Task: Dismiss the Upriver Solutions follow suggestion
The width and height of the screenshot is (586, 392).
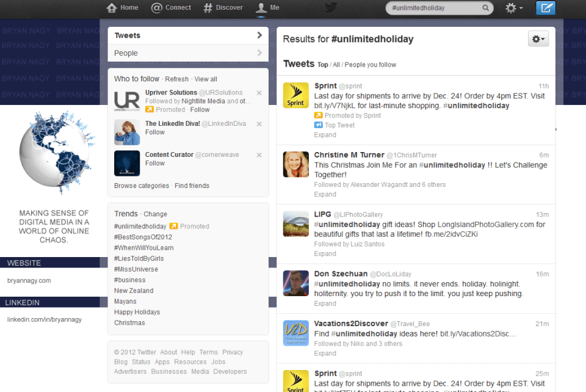Action: pyautogui.click(x=259, y=93)
